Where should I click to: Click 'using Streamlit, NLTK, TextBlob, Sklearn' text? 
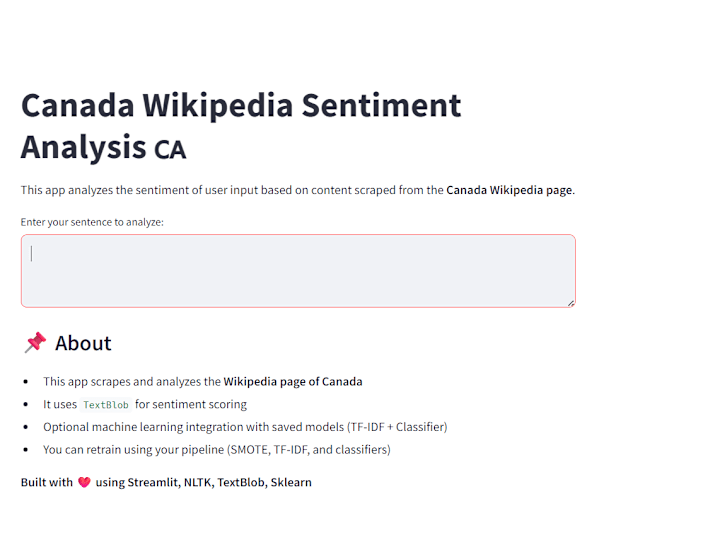[203, 482]
